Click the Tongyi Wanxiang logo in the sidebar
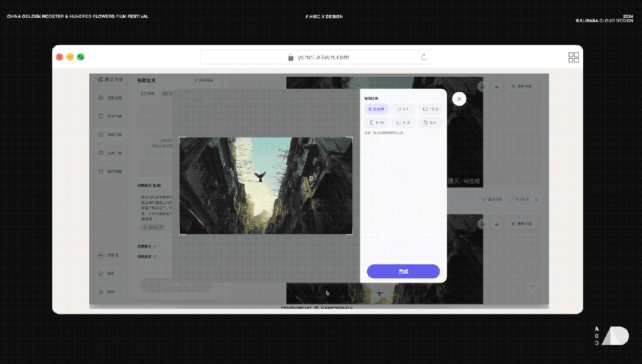642x364 pixels. (110, 80)
